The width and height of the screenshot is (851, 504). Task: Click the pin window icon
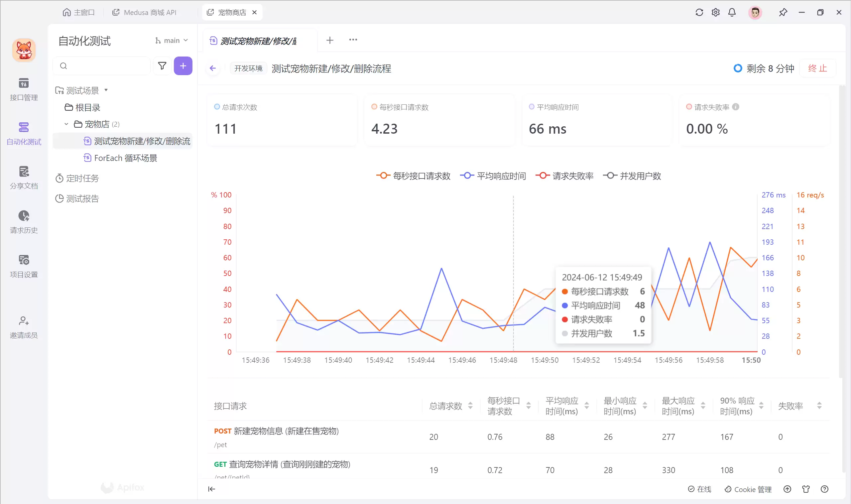click(783, 13)
